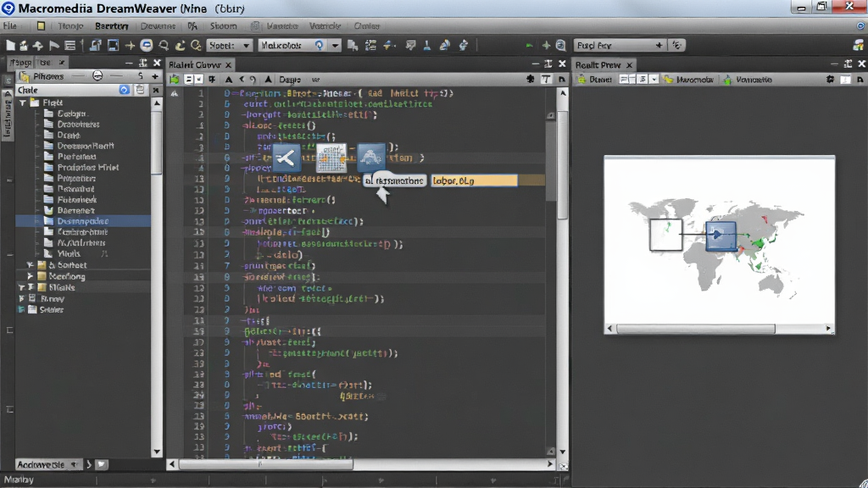
Task: Click the blue circle icon at the menu bar's right
Action: (x=861, y=26)
